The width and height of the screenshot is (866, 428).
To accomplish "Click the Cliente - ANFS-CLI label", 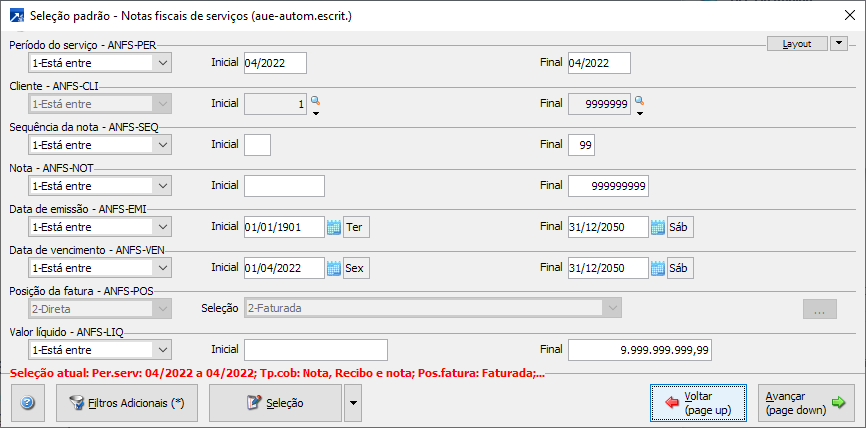I will (55, 86).
